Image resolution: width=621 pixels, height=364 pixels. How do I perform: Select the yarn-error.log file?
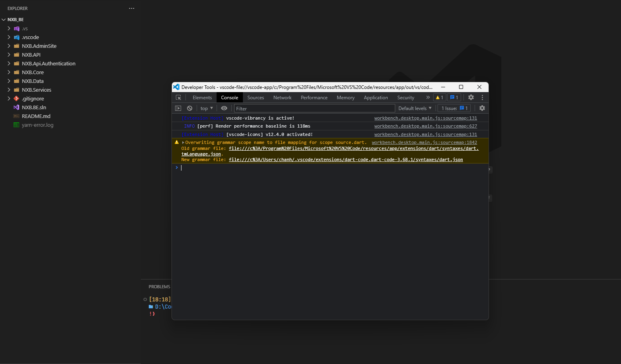(x=38, y=125)
